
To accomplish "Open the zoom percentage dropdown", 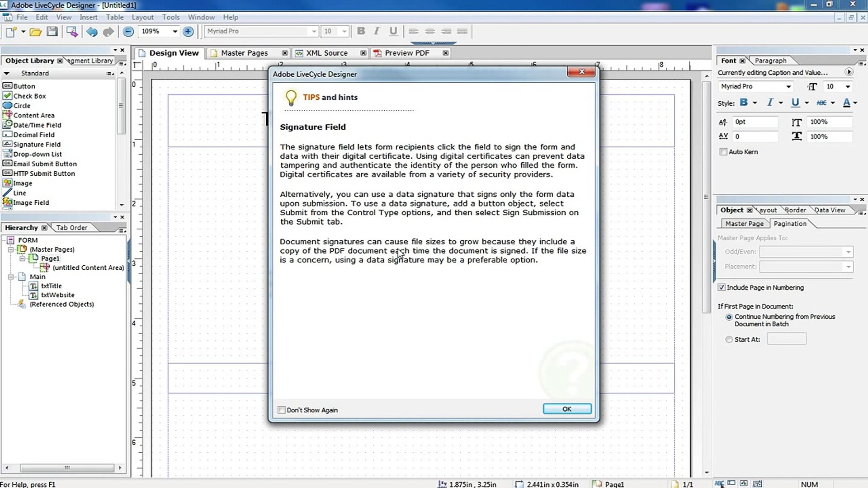I will point(175,31).
